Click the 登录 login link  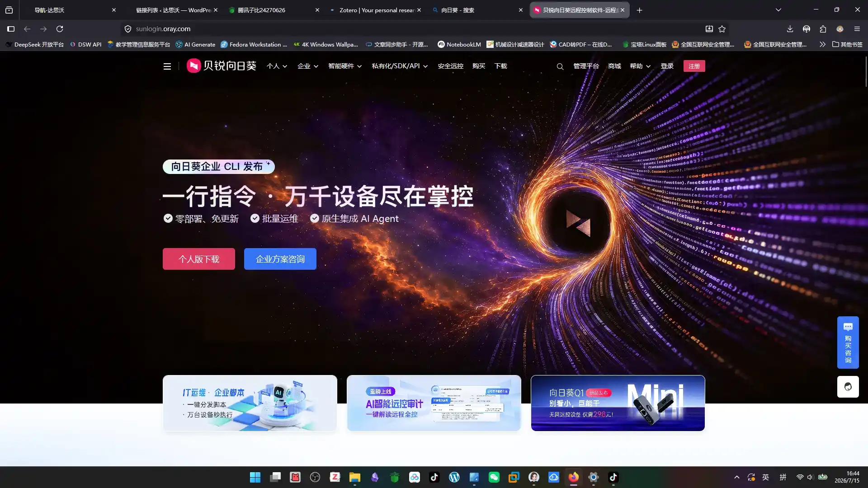coord(667,66)
